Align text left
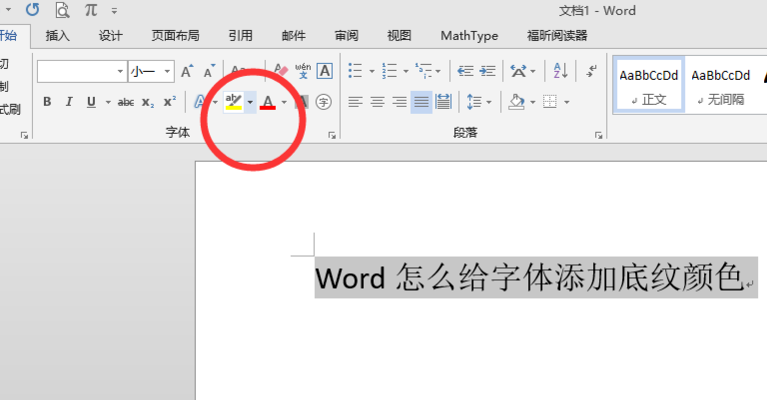Viewport: 767px width, 400px height. (355, 102)
